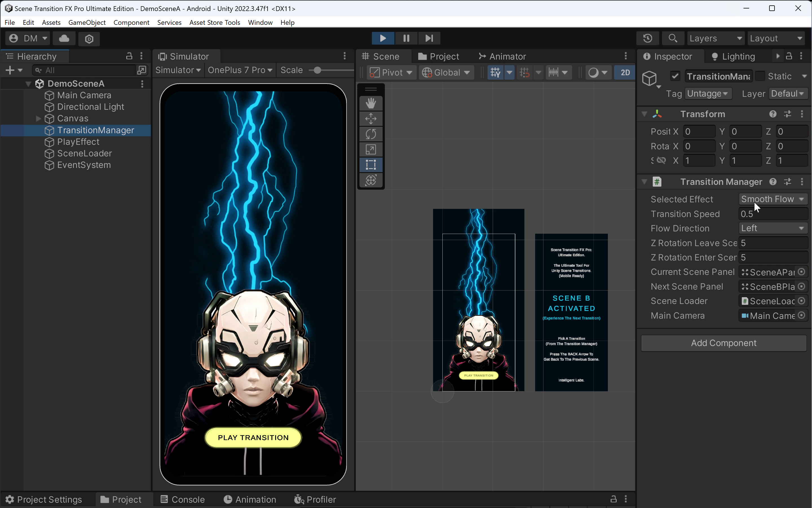Click the Play button in toolbar
The image size is (812, 508).
click(383, 38)
